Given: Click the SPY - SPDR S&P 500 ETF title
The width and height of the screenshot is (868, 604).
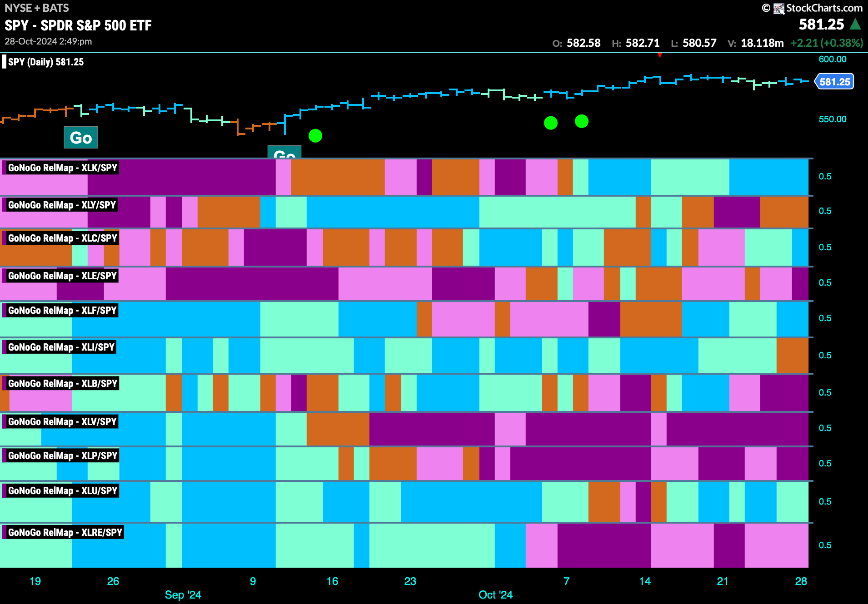Looking at the screenshot, I should [78, 25].
